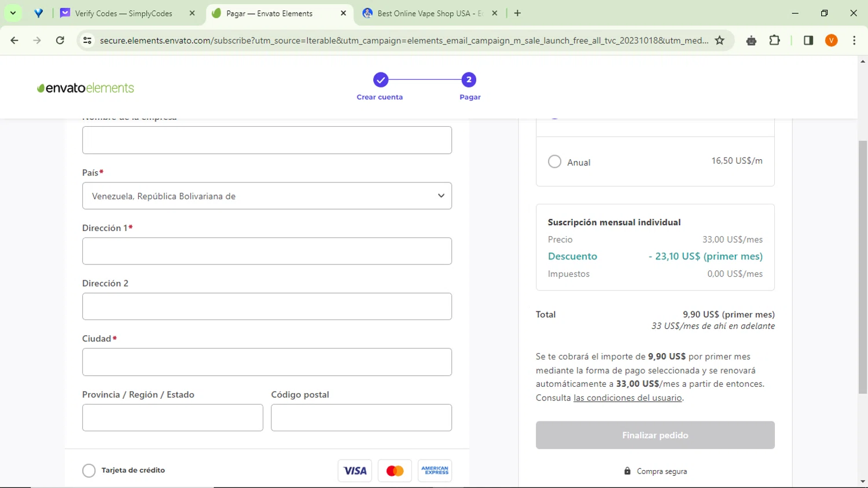Click the page vertical scrollbar thumb
The height and width of the screenshot is (488, 868).
coord(863,267)
